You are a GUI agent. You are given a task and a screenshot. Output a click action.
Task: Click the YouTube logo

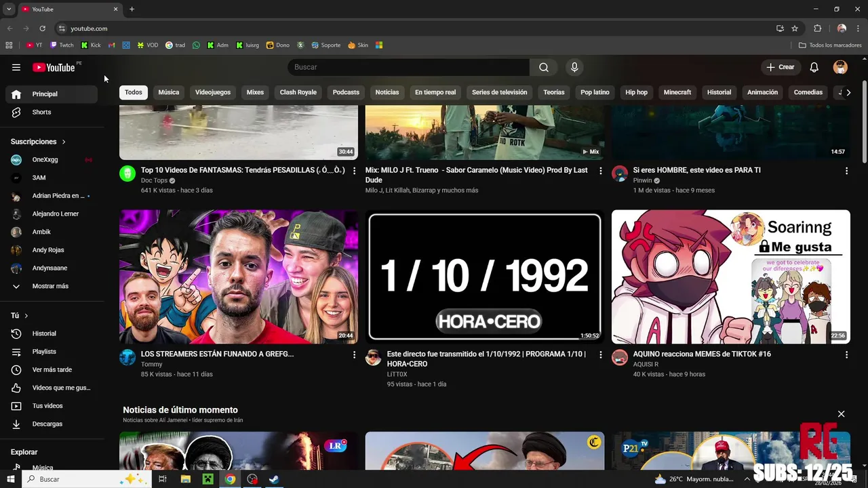54,67
